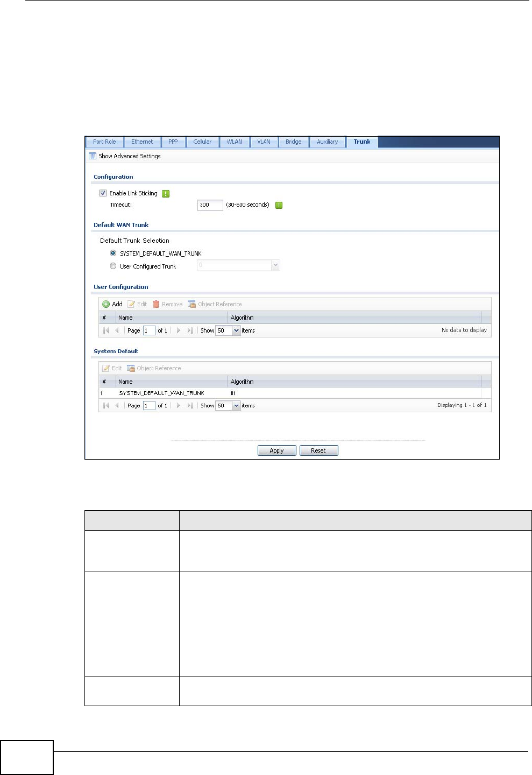Go to the Cellular tab
This screenshot has height=775, width=532.
coord(202,142)
